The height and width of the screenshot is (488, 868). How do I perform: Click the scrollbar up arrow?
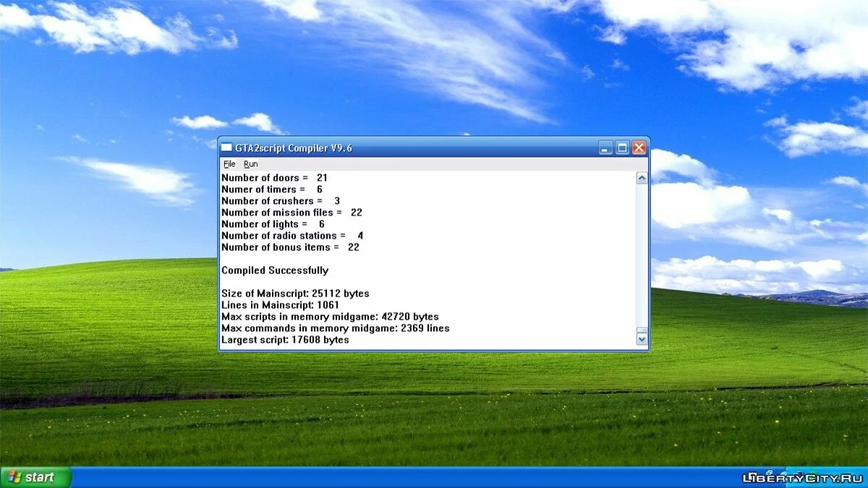(642, 179)
